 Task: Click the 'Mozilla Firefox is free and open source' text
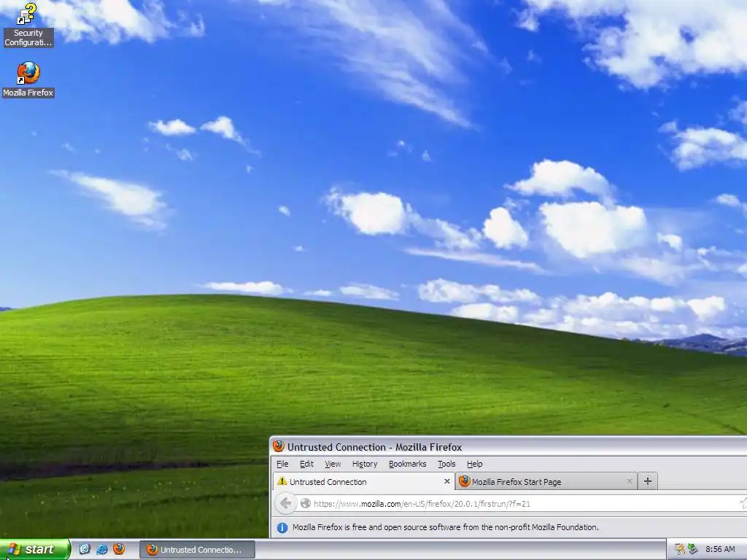tap(446, 527)
